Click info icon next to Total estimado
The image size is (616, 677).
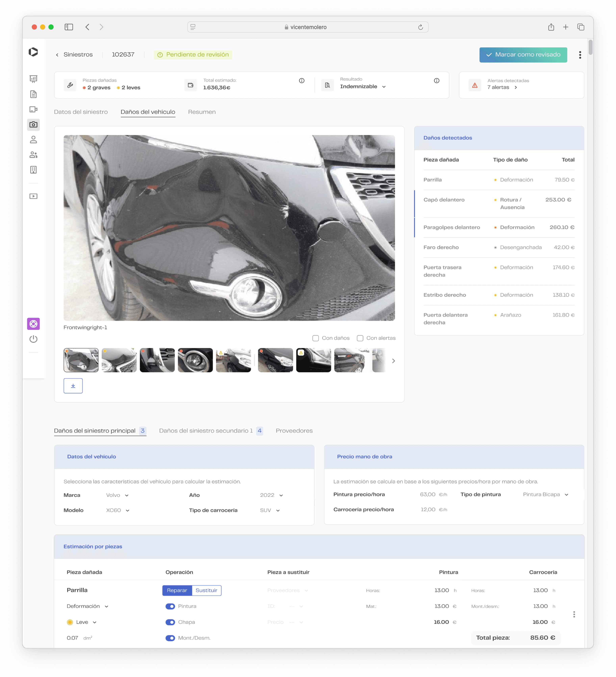301,81
